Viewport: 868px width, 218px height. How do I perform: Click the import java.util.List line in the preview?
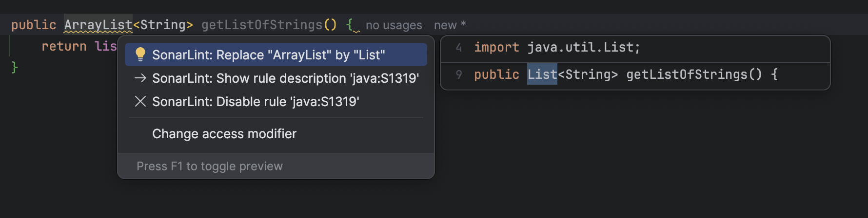[x=556, y=47]
